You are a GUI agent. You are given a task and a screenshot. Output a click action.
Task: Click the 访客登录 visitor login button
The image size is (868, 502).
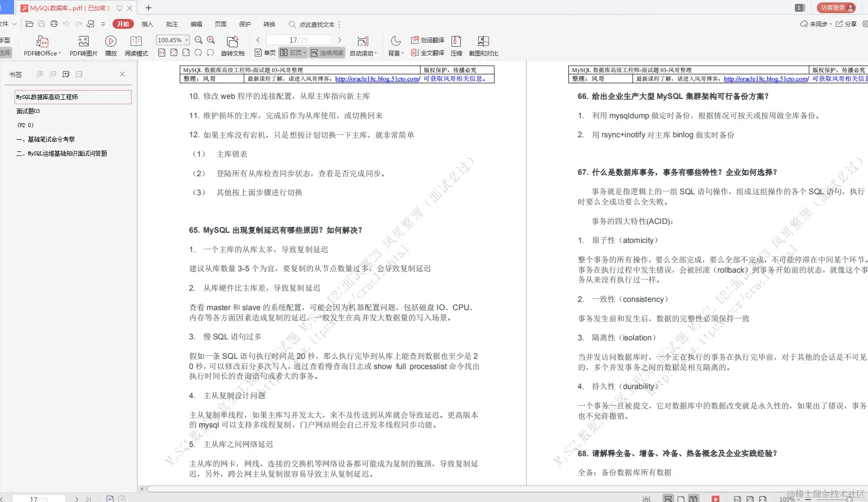point(835,7)
